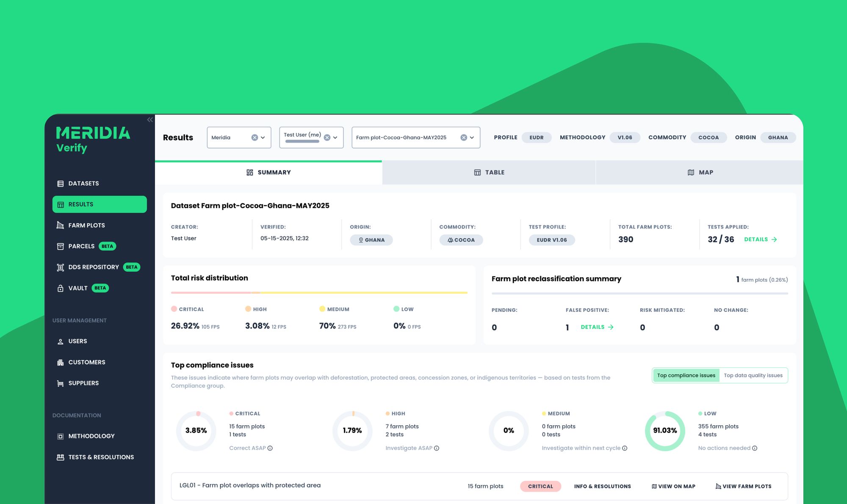Open the DDS Repository from the sidebar
Screen dimensions: 847x504
coord(93,267)
